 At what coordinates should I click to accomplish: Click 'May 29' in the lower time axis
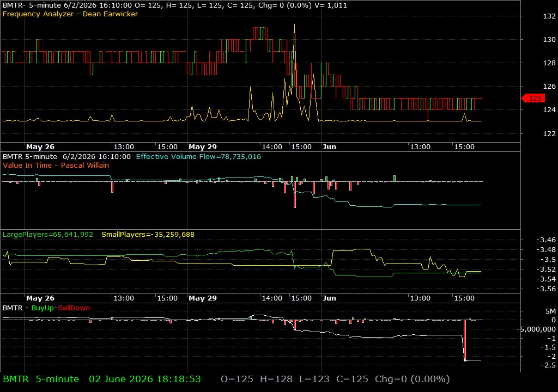pos(203,298)
